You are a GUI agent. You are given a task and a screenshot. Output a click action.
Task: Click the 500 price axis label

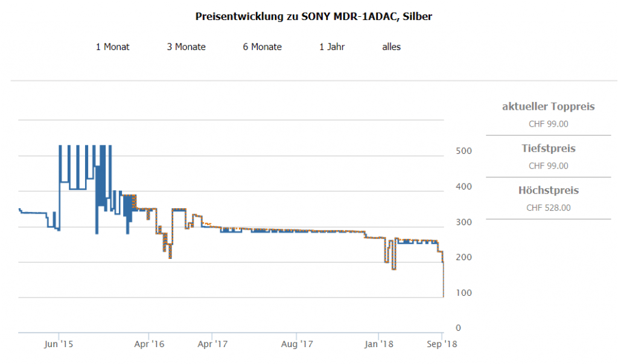coord(463,150)
